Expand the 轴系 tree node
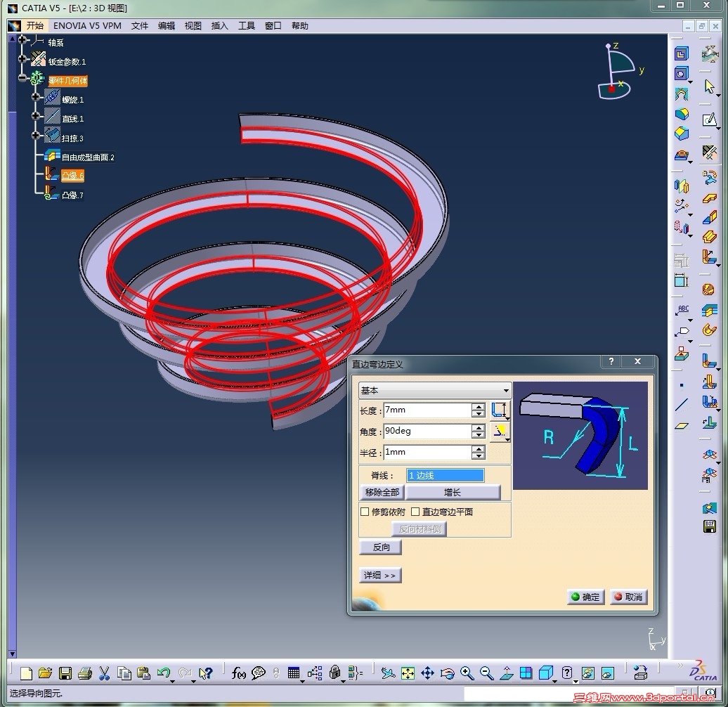728x707 pixels. (22, 40)
